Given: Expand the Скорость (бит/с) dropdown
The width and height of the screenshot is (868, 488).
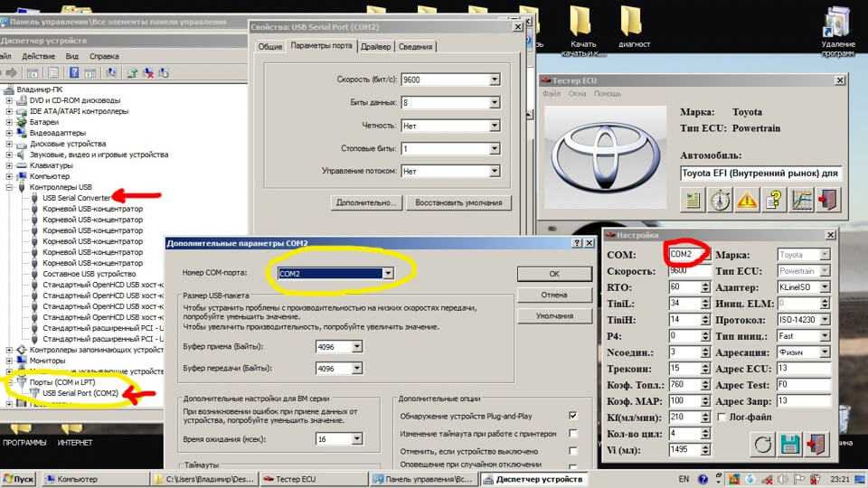Looking at the screenshot, I should [494, 80].
